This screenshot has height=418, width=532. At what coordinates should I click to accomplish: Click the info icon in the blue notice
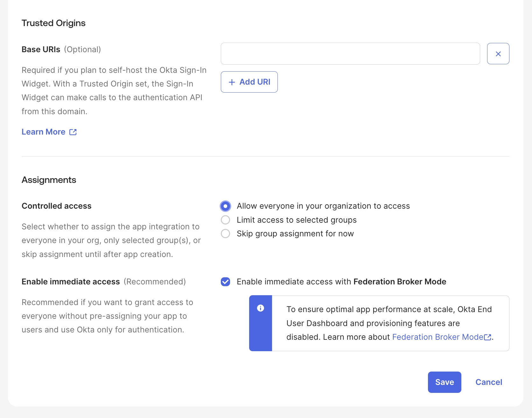[260, 308]
